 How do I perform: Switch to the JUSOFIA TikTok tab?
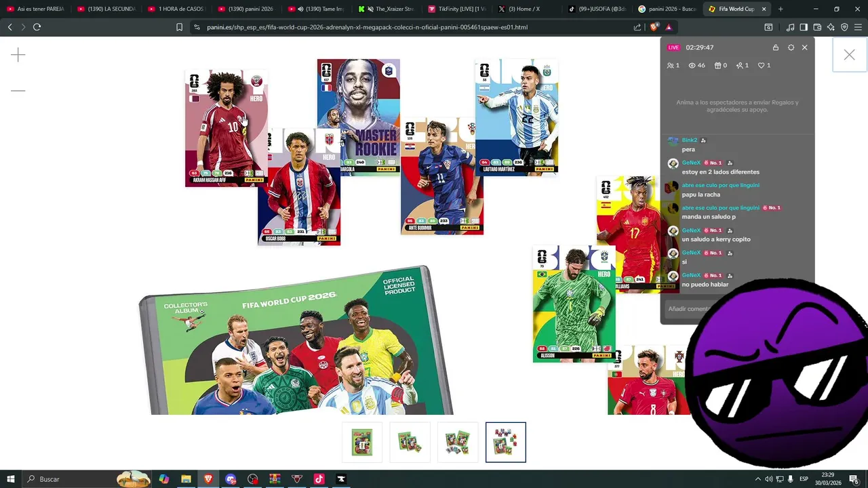tap(597, 9)
